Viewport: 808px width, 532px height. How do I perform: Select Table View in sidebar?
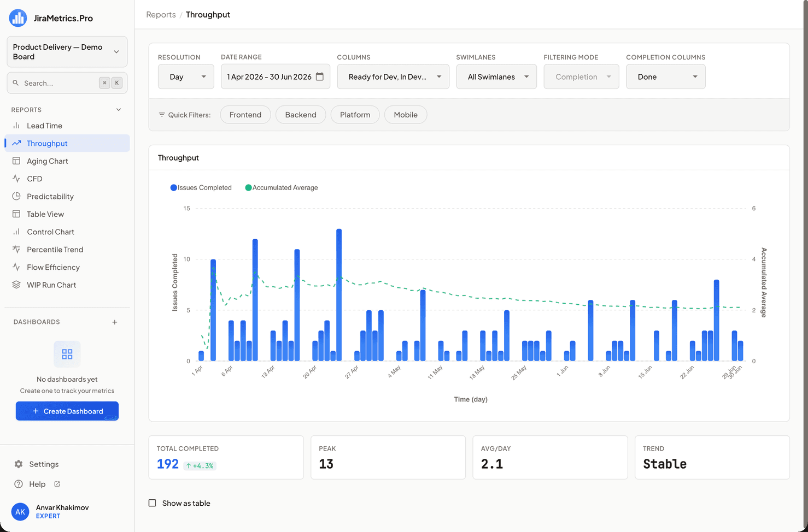coord(67,214)
